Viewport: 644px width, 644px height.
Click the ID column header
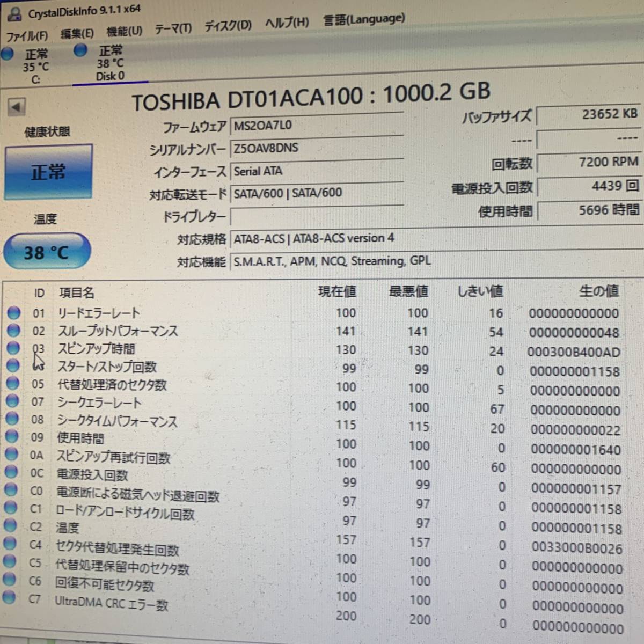(x=39, y=293)
